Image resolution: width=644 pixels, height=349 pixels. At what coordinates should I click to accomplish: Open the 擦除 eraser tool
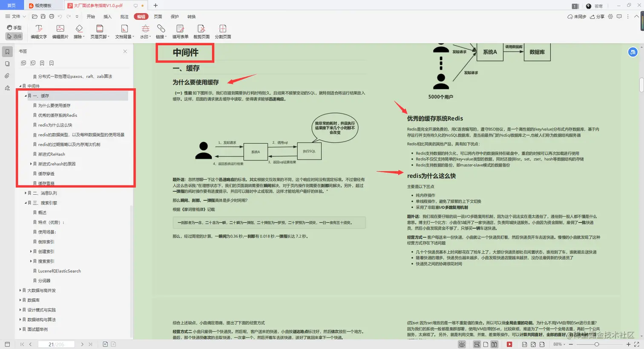79,32
